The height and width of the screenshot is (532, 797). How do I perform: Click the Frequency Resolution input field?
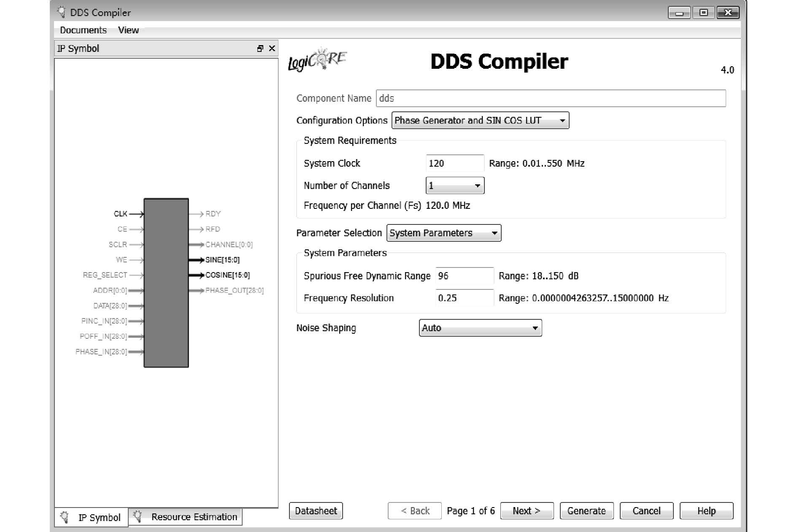(464, 298)
